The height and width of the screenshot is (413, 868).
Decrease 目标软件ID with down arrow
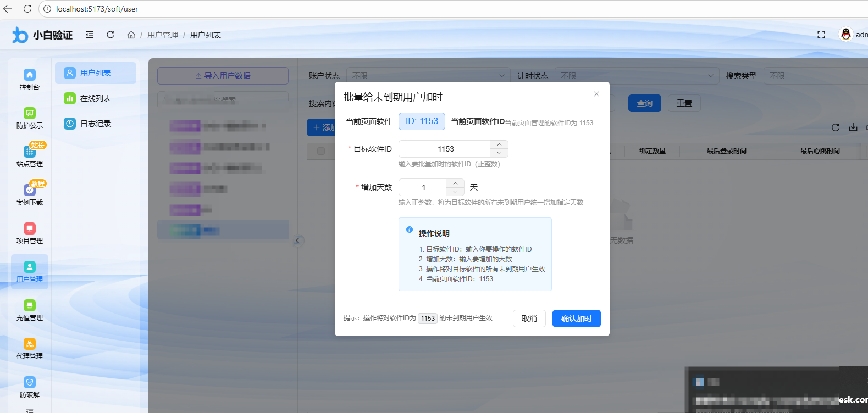499,153
